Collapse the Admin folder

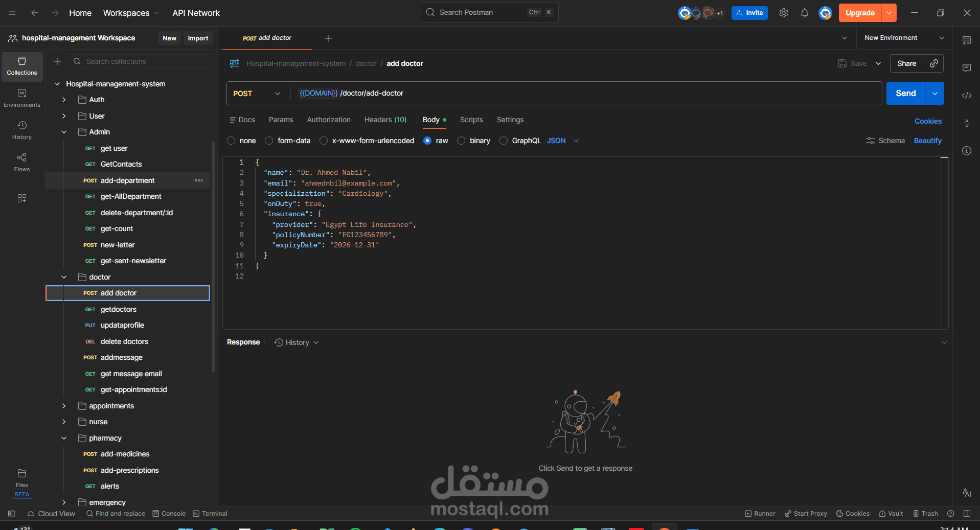pyautogui.click(x=64, y=132)
